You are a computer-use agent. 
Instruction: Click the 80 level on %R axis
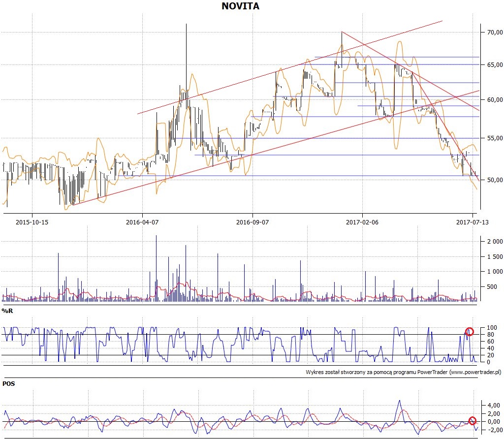click(x=491, y=334)
